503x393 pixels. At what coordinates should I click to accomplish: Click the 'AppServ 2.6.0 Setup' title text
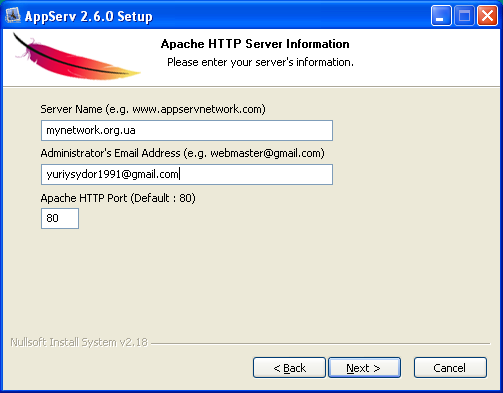coord(89,16)
